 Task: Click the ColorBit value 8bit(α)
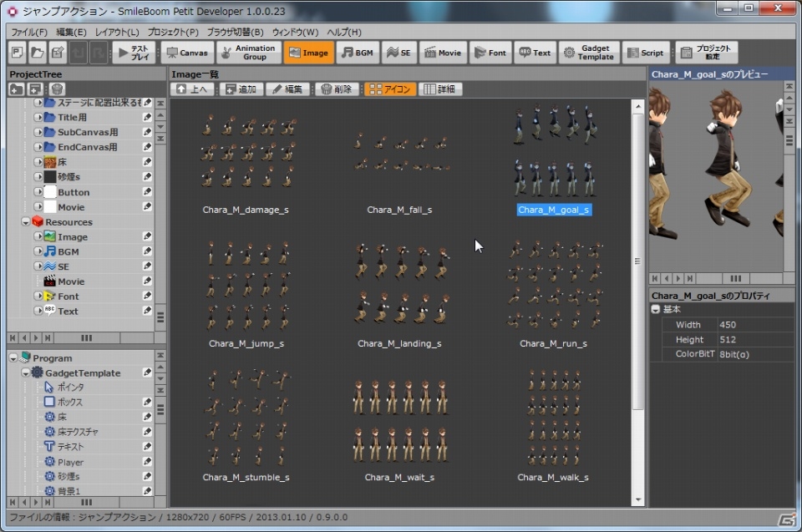755,354
